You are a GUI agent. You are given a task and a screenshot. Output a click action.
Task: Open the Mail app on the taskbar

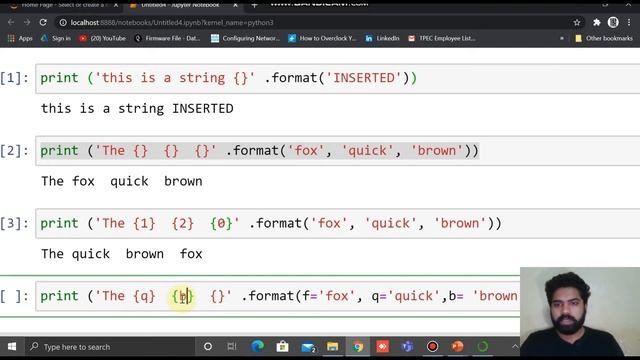[308, 347]
